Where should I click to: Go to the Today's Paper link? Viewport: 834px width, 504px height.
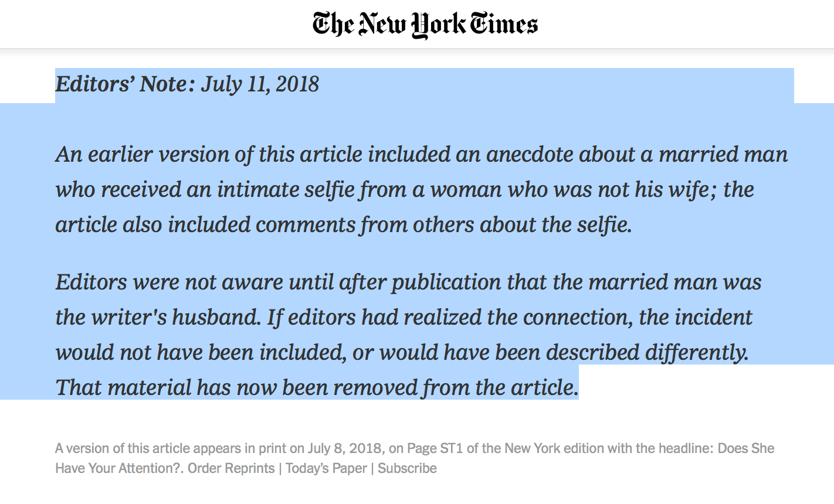[x=326, y=468]
